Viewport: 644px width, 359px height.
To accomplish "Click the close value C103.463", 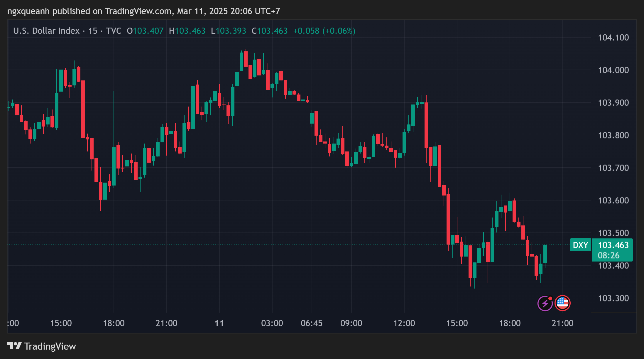I will (270, 31).
